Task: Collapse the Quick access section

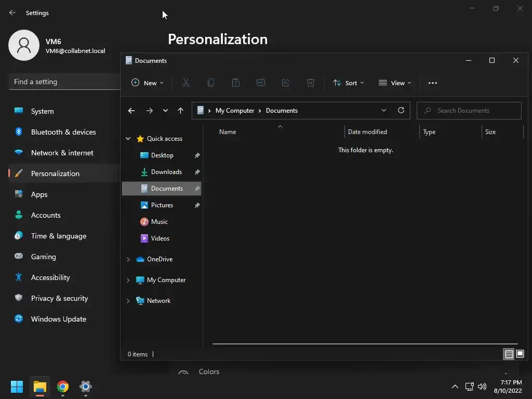Action: coord(128,138)
